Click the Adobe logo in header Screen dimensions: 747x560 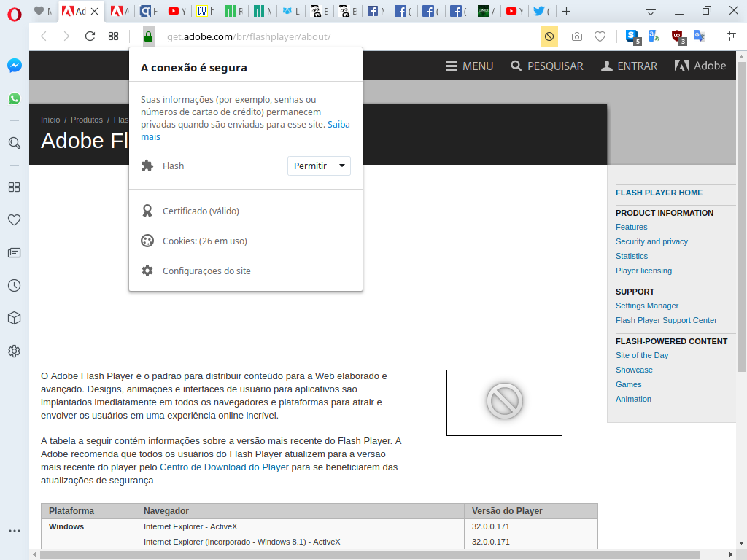pos(700,66)
